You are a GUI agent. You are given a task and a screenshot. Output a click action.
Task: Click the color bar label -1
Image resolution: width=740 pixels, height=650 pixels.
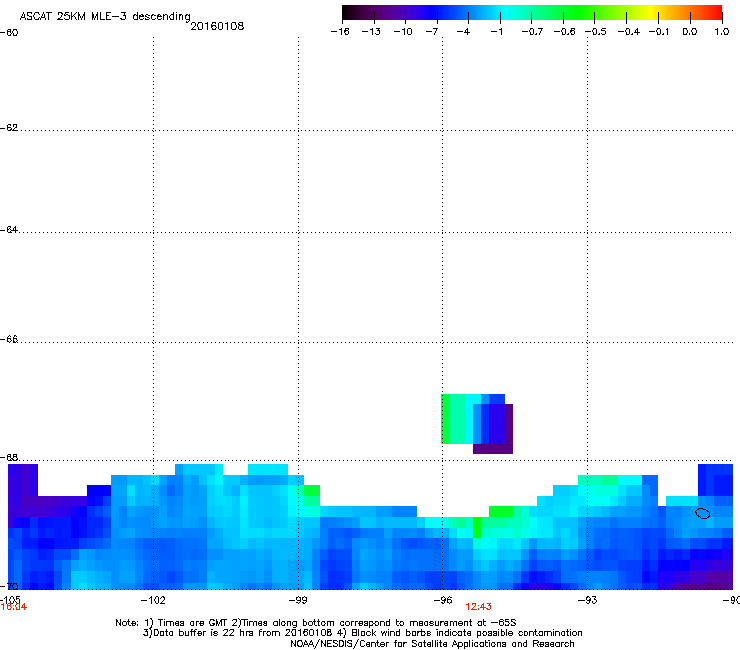coord(496,32)
